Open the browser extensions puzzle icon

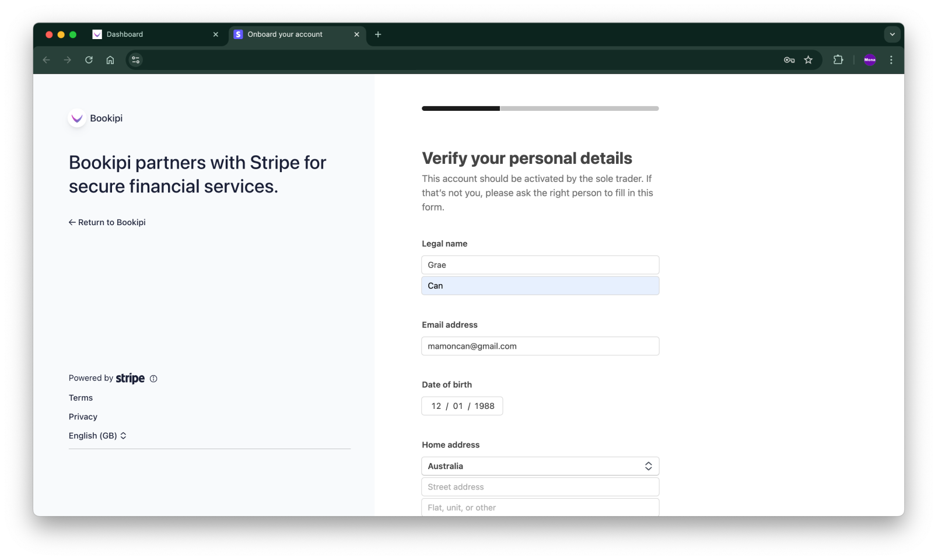coord(838,60)
